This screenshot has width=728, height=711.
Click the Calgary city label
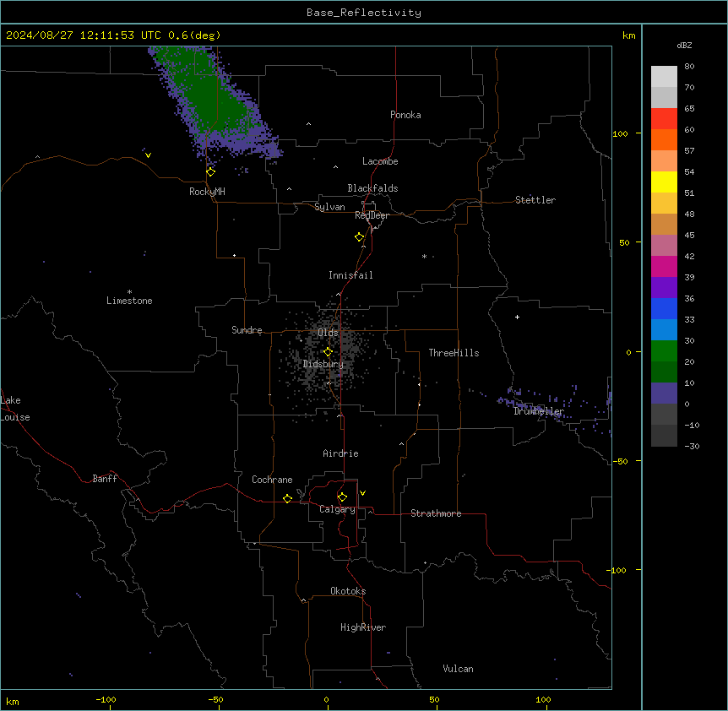pos(337,509)
